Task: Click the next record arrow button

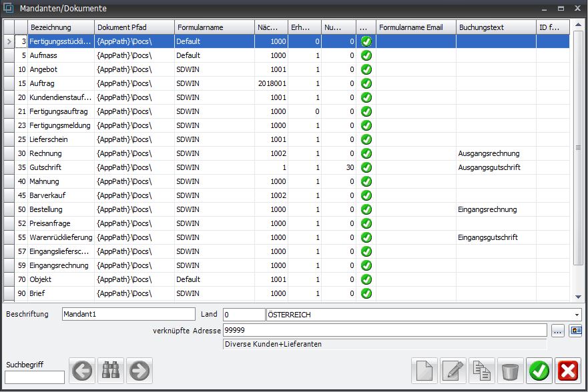Action: (139, 370)
